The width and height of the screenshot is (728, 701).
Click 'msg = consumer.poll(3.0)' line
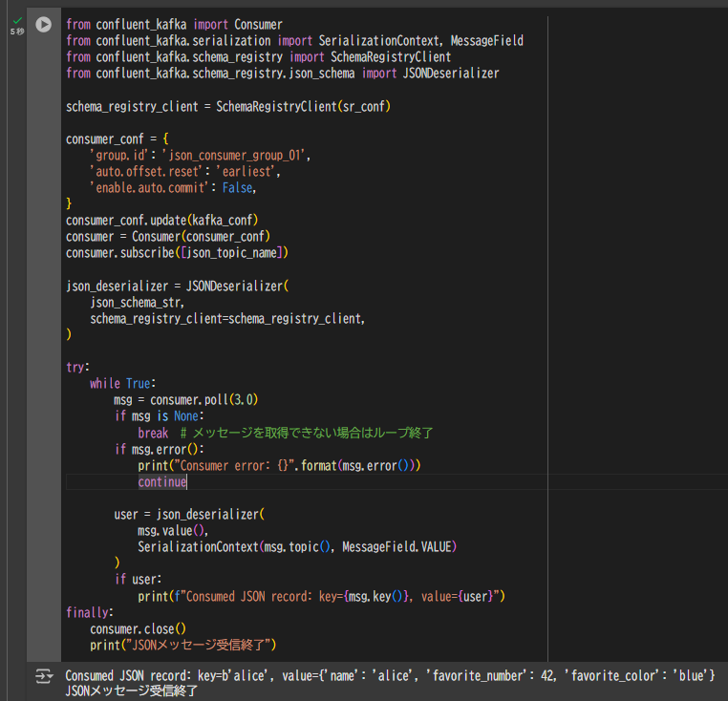tap(186, 400)
